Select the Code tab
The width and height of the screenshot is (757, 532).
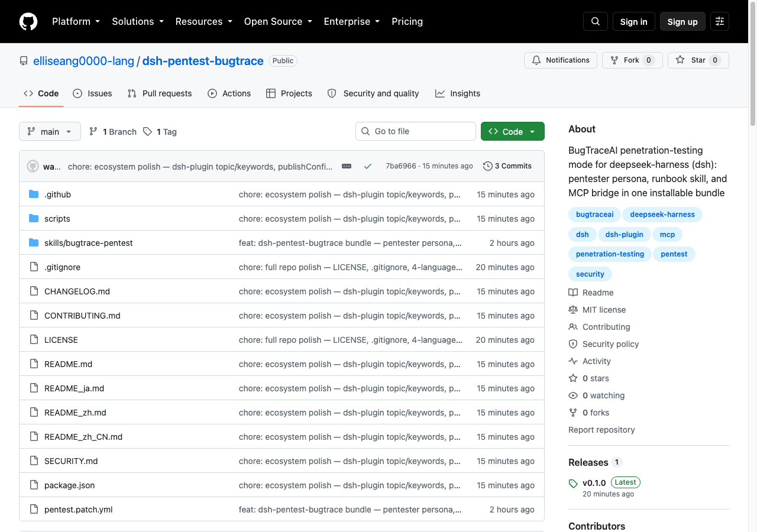point(41,93)
